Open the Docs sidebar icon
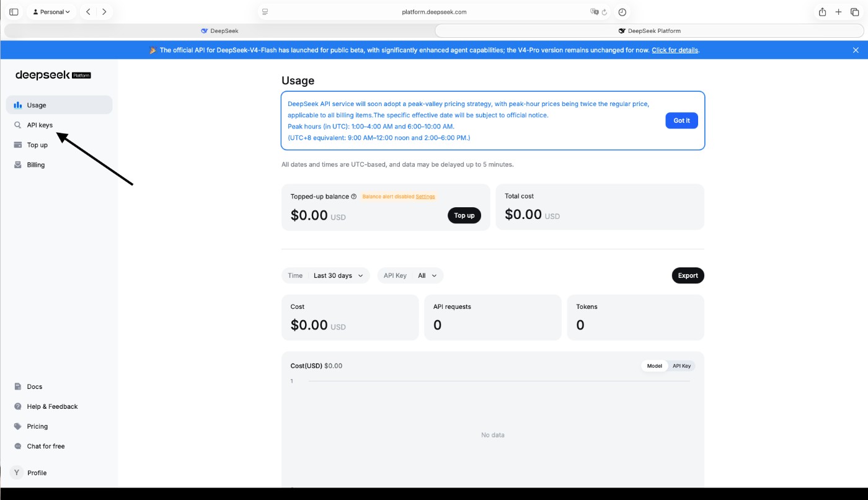This screenshot has height=500, width=868. [18, 386]
